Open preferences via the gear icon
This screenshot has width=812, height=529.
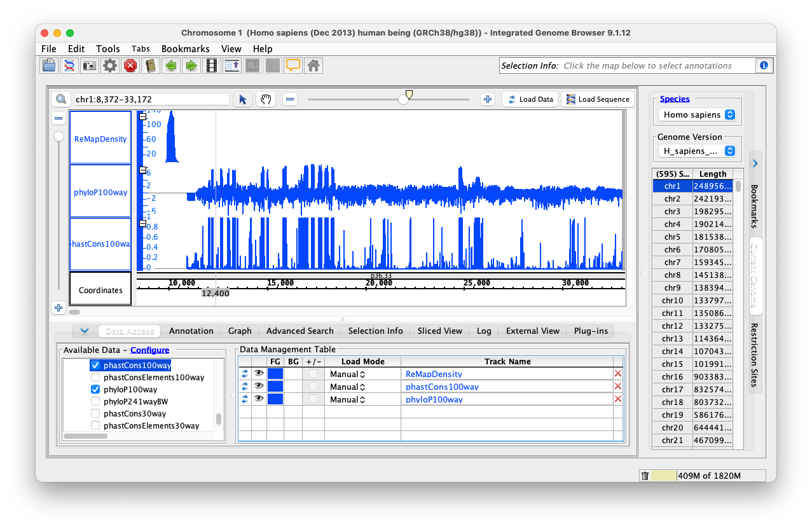point(110,65)
